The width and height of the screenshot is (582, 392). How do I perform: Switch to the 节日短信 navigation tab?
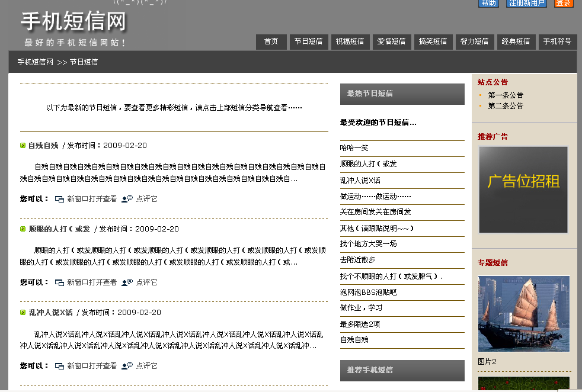308,41
